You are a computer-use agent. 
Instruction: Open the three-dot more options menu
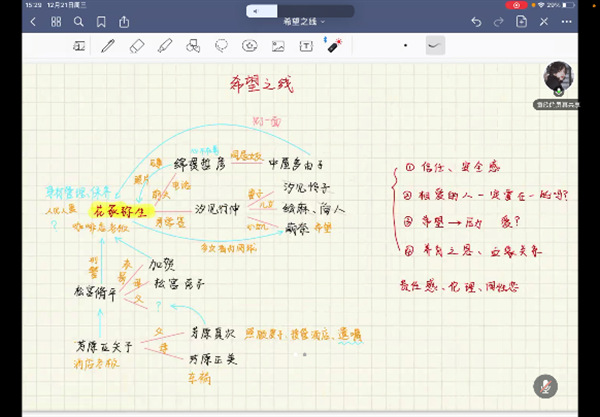568,21
